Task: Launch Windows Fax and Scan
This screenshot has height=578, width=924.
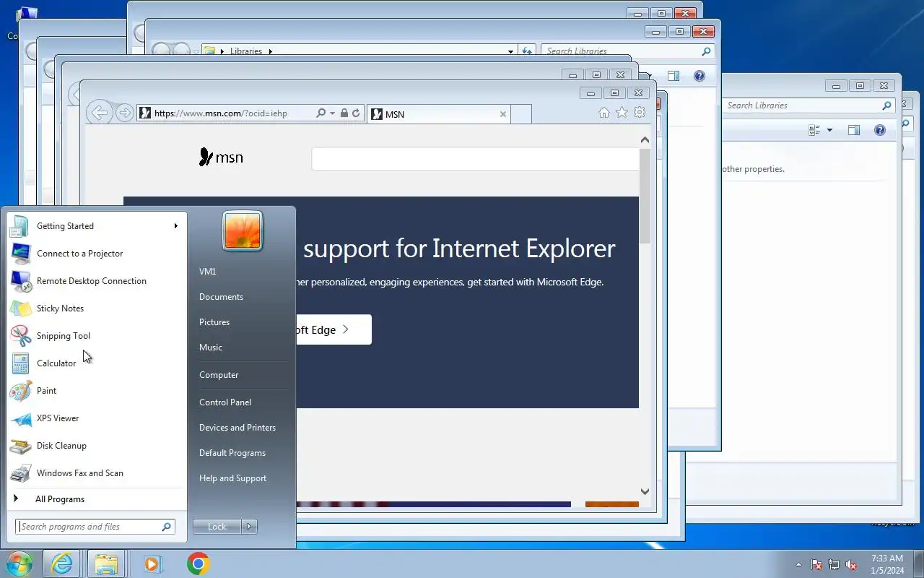Action: (96, 473)
